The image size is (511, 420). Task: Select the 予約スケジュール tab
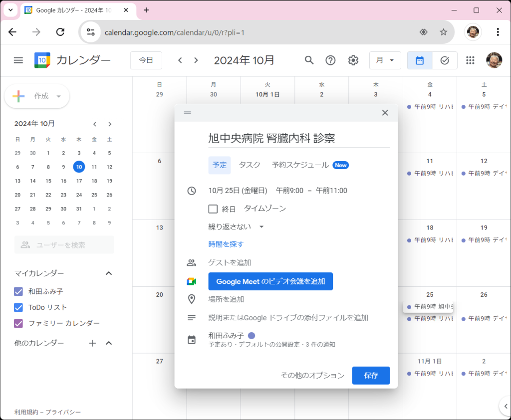(300, 165)
